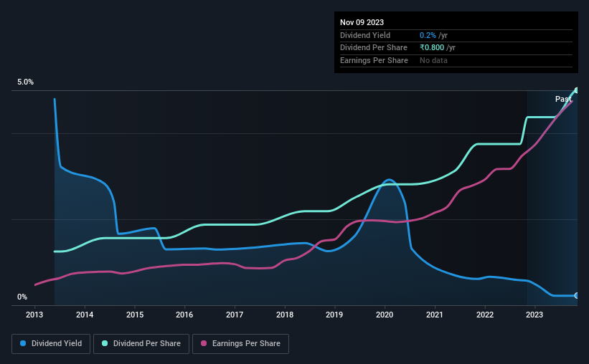Screen dimensions: 589x364
Task: Click the Nov 09 2023 tooltip date
Action: tap(362, 22)
